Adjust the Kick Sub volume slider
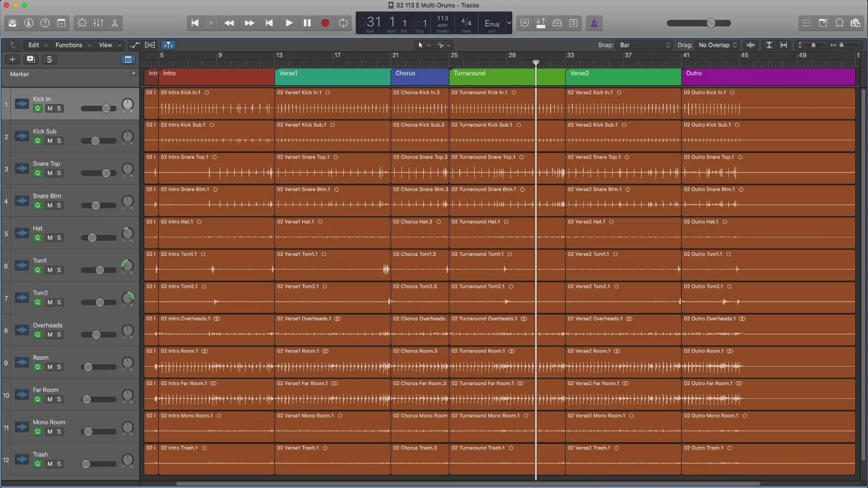 (x=99, y=141)
